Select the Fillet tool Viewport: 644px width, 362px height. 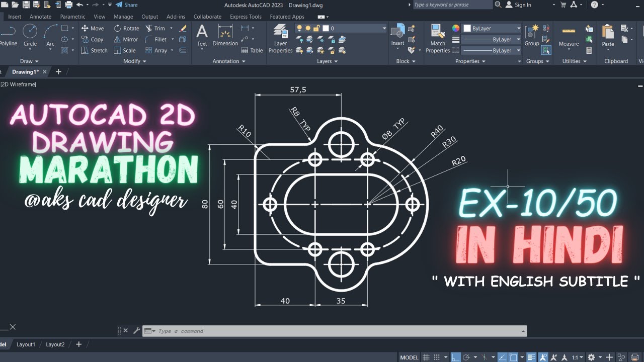[156, 39]
